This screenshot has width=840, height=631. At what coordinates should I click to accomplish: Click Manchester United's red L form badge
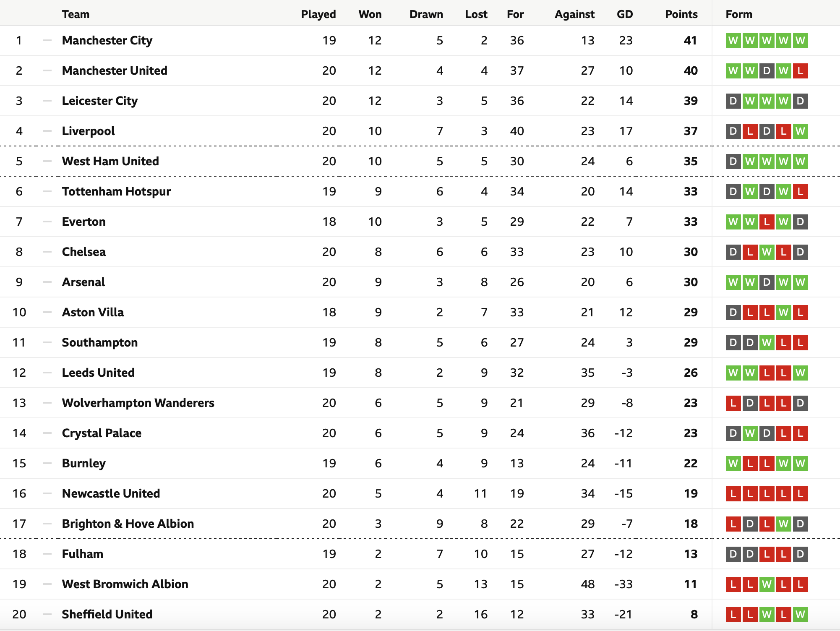[800, 70]
